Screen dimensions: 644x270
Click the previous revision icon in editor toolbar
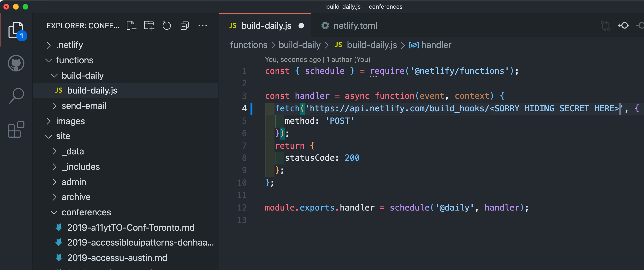623,26
